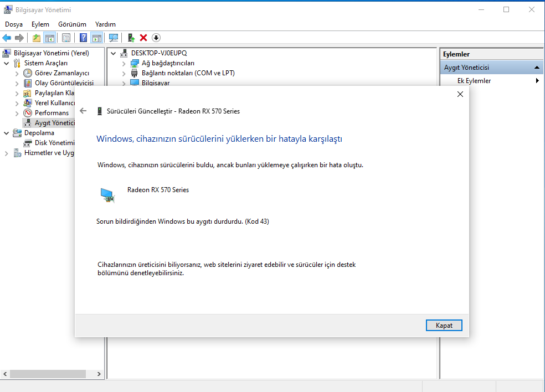The image size is (545, 392).
Task: Uninstall device with the red X icon
Action: click(x=143, y=38)
